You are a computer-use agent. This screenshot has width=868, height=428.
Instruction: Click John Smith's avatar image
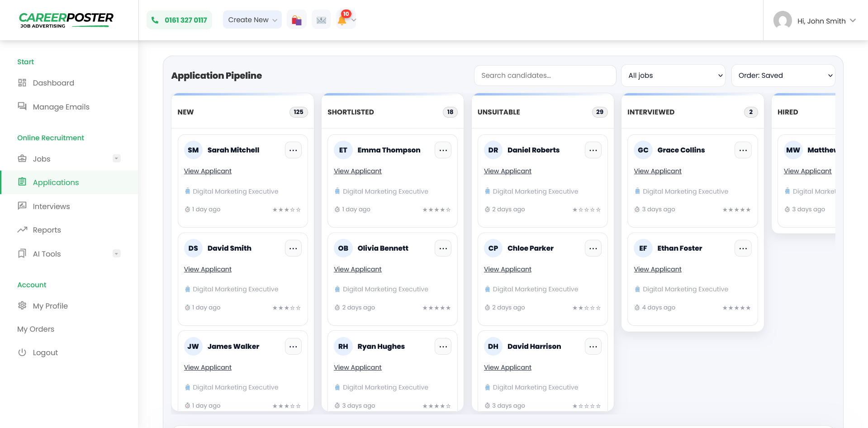pos(783,20)
